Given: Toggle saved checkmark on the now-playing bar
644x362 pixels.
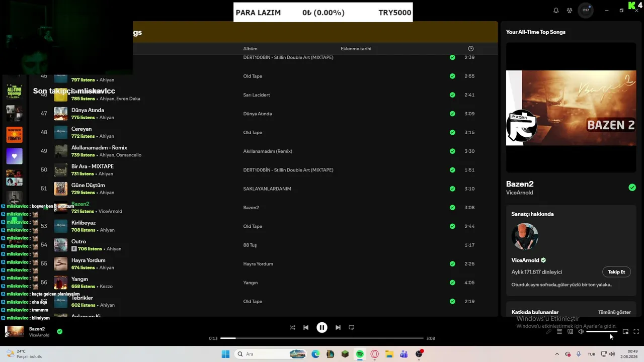Looking at the screenshot, I should point(59,331).
